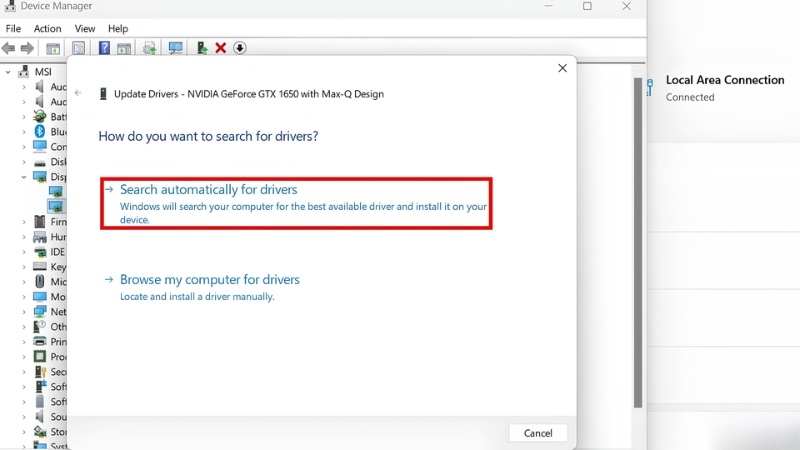Click the Keyboards category icon

click(x=40, y=266)
